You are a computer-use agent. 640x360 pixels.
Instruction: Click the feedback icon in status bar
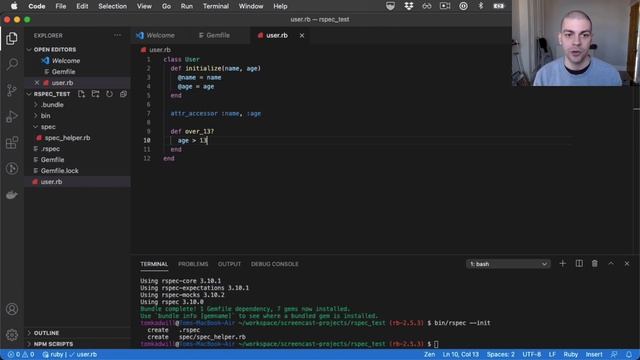click(614, 354)
